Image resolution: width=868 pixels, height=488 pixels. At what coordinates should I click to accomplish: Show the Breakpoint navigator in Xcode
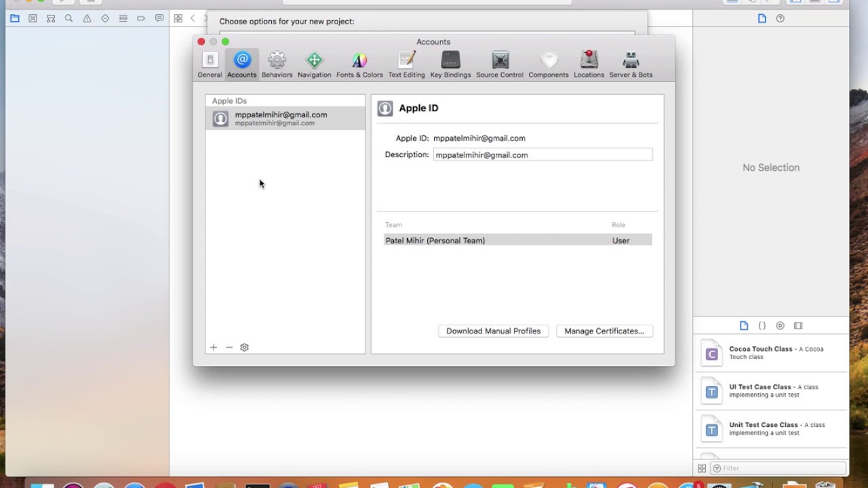pos(141,18)
